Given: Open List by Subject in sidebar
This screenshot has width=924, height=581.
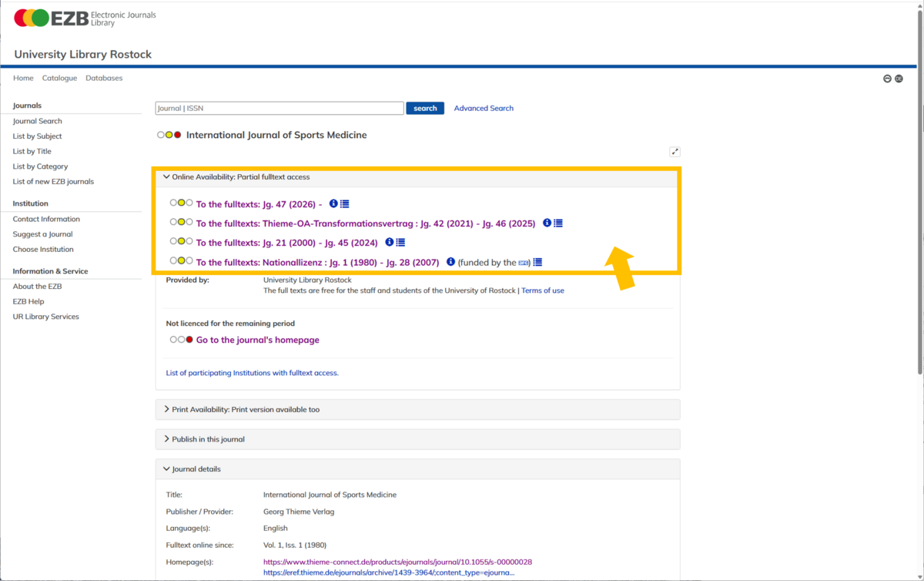Looking at the screenshot, I should [37, 136].
